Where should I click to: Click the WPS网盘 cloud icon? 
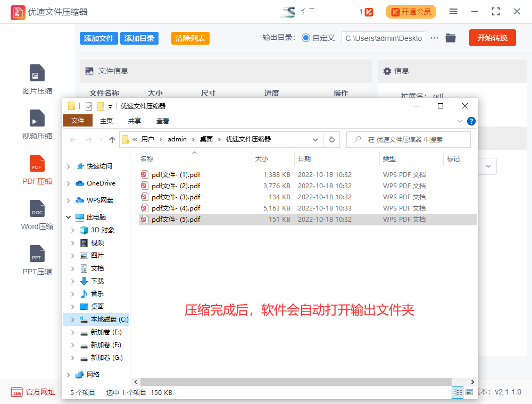[80, 200]
